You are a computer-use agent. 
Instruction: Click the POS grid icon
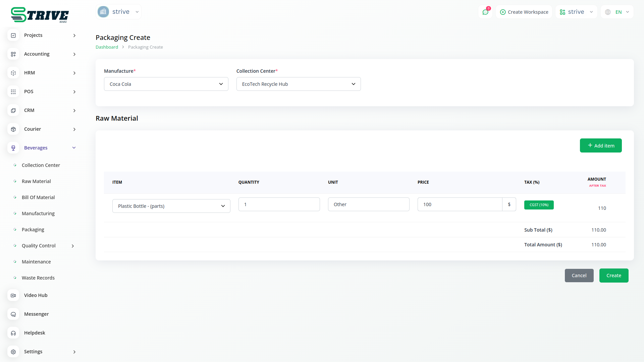[x=13, y=92]
